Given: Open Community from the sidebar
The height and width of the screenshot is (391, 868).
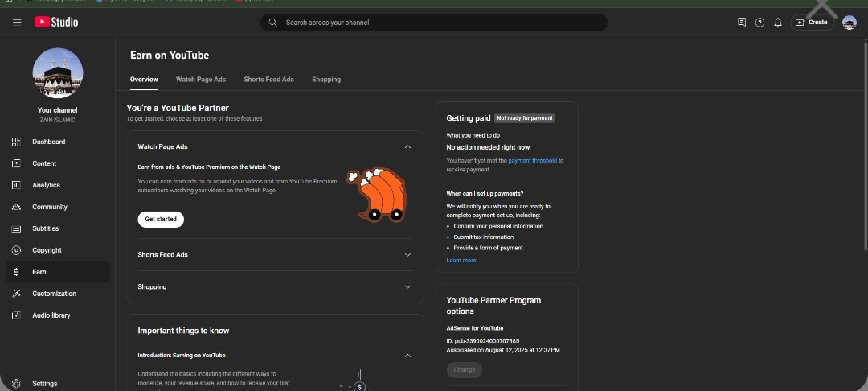Looking at the screenshot, I should (58, 207).
